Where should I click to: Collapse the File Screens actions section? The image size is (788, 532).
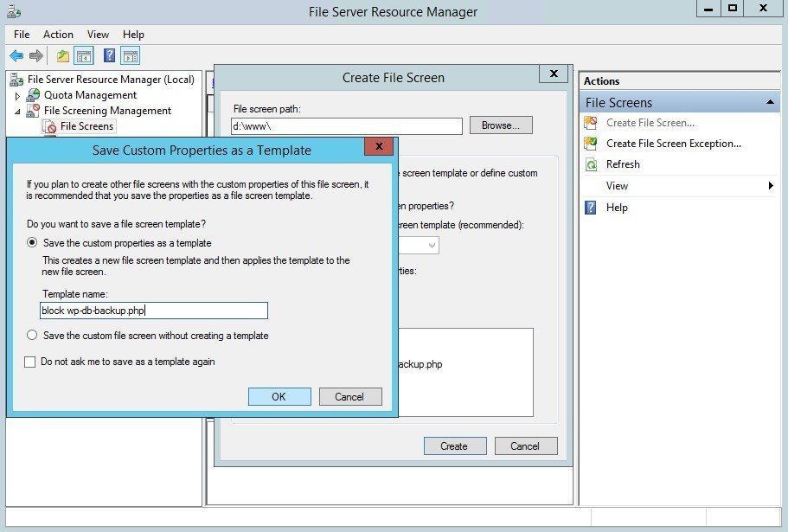[x=771, y=103]
